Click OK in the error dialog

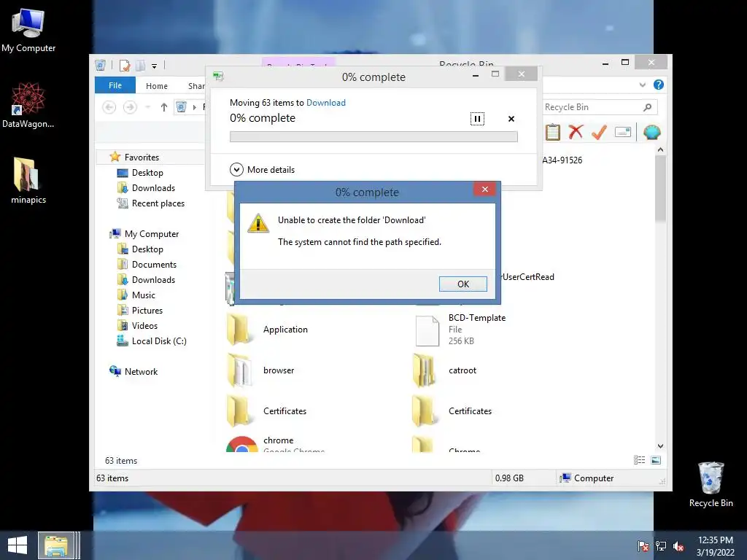(x=462, y=284)
